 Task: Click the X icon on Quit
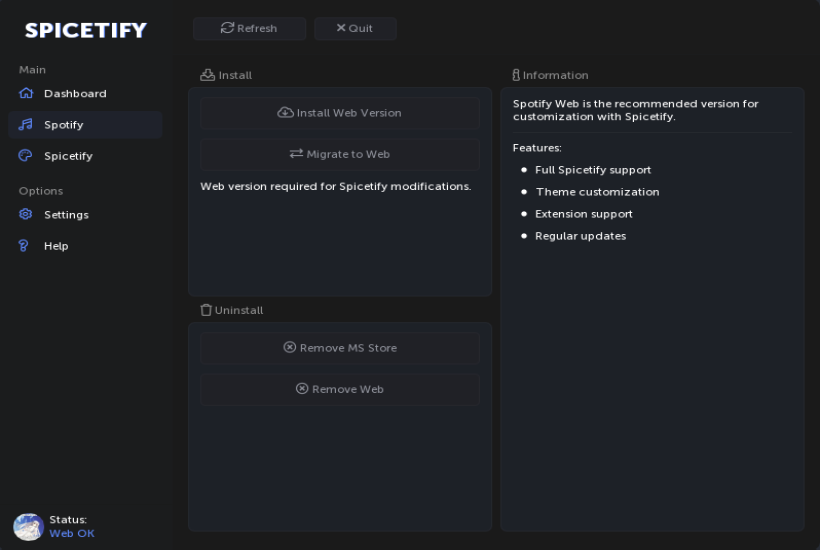(341, 28)
